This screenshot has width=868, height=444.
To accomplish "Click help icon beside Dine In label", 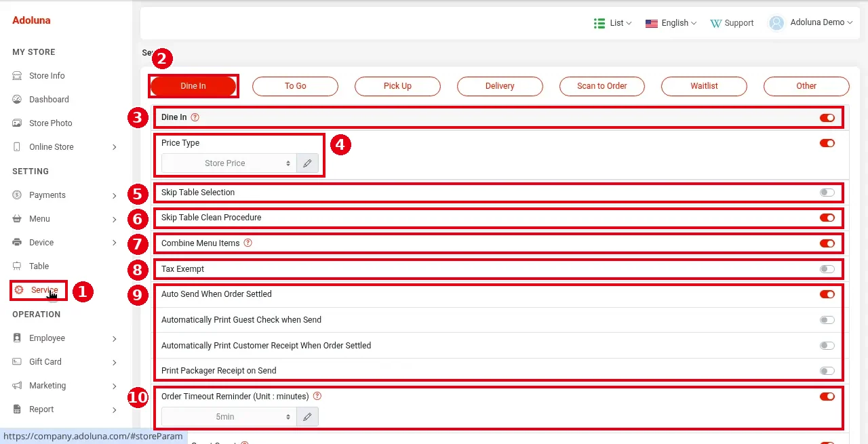I will pos(195,117).
